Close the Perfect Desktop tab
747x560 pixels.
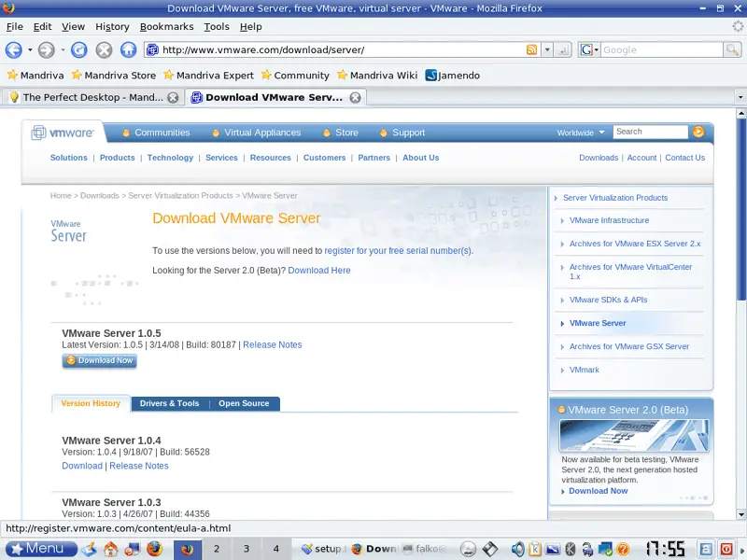pos(173,98)
